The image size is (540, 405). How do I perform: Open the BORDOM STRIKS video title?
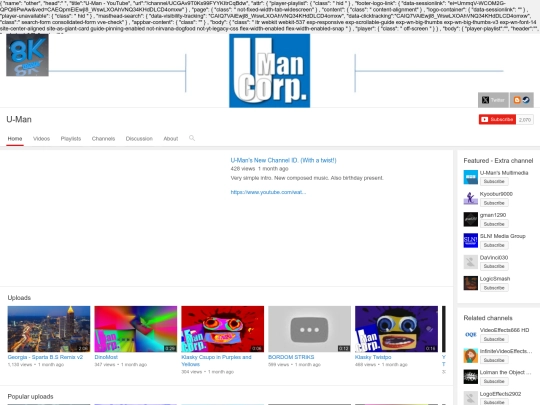[x=291, y=357]
